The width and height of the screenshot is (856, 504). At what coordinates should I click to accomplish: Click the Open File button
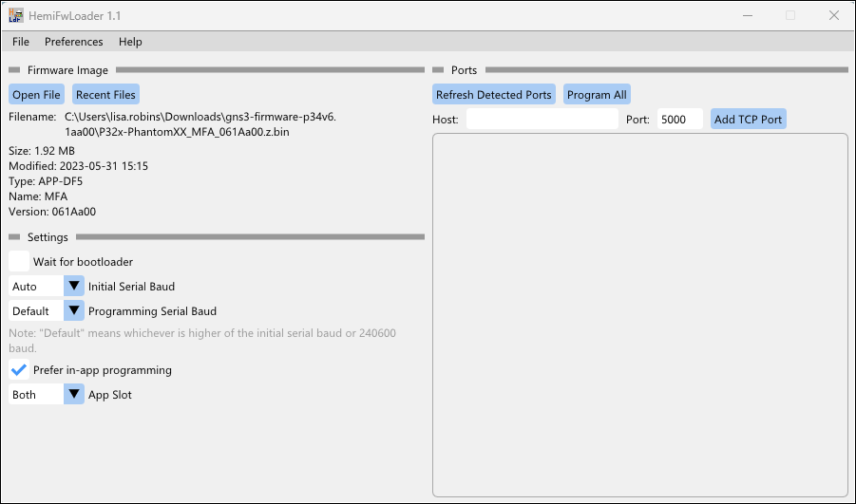(x=37, y=95)
